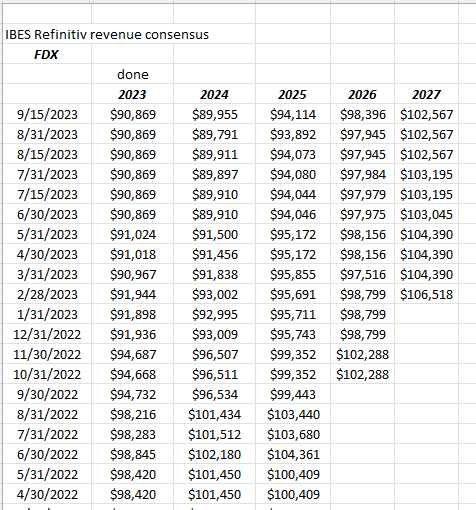Image resolution: width=476 pixels, height=510 pixels.
Task: Select the $94,687 cell in the 11/30/2022 row
Action: [x=133, y=354]
